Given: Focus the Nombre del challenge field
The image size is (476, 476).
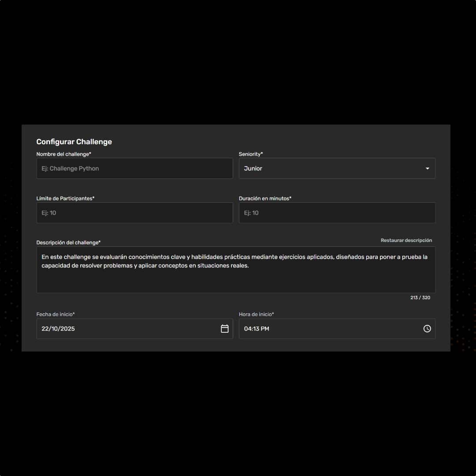Looking at the screenshot, I should [134, 169].
